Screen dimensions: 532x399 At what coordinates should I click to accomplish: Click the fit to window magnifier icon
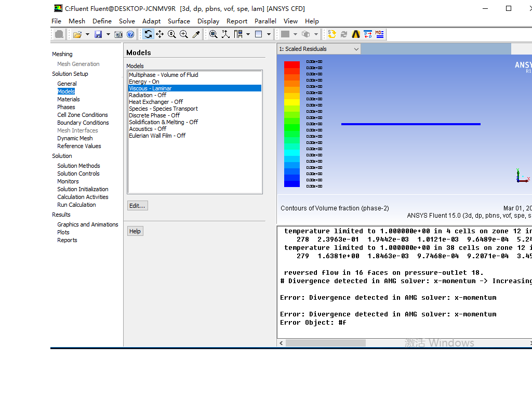tap(214, 34)
